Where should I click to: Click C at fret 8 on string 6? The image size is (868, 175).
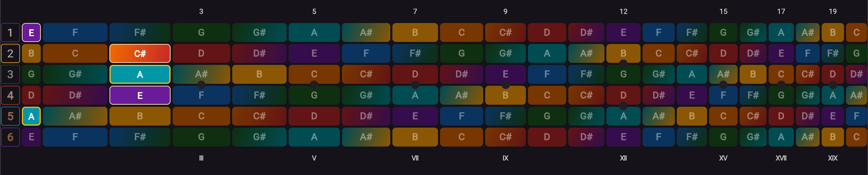click(x=461, y=137)
